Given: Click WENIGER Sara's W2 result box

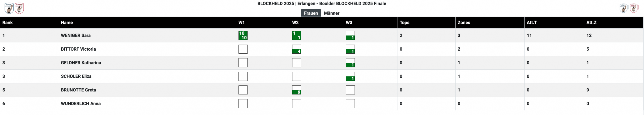Looking at the screenshot, I should 296,35.
